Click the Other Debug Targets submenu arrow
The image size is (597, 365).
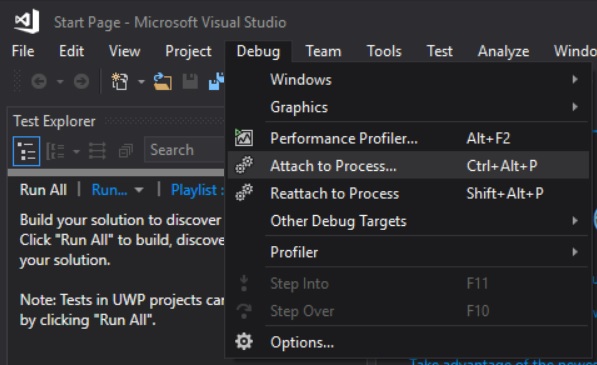pos(575,220)
